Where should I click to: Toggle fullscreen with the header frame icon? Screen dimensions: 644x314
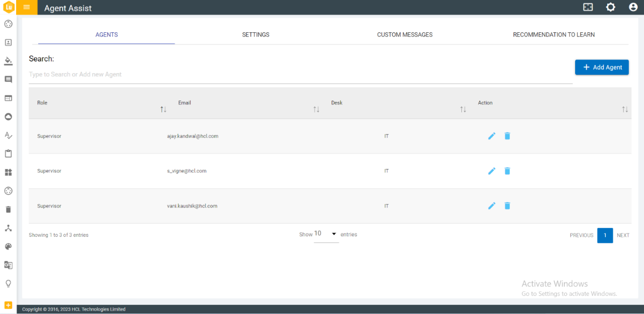(x=588, y=7)
